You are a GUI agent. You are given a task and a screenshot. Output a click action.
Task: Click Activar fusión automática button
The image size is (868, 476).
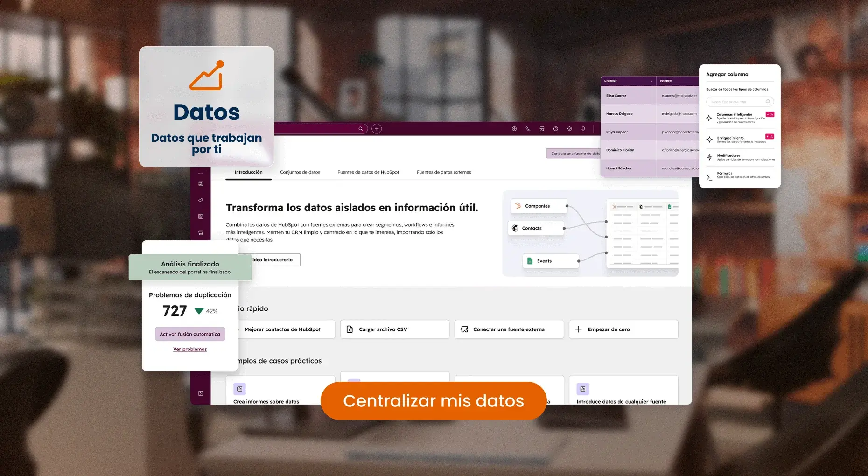190,334
